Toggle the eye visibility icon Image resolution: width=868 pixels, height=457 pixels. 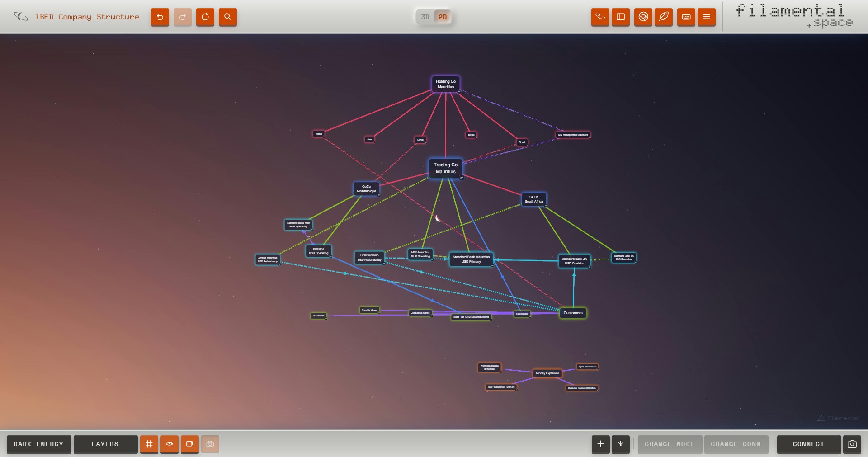coord(169,444)
